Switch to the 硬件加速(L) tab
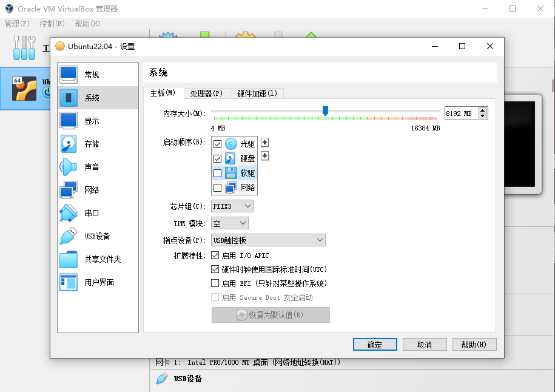The width and height of the screenshot is (555, 392). [257, 93]
